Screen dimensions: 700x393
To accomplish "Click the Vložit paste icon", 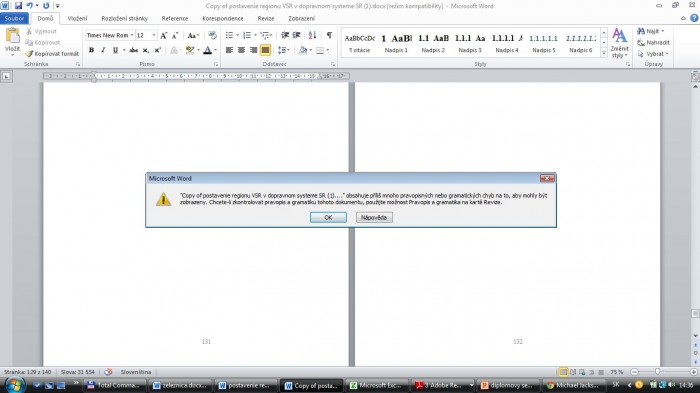I will click(12, 36).
